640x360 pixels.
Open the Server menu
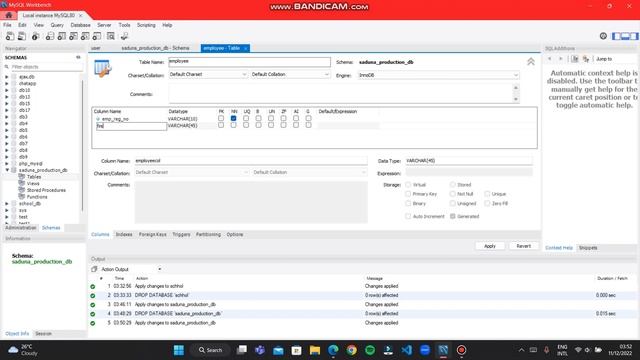tap(104, 25)
